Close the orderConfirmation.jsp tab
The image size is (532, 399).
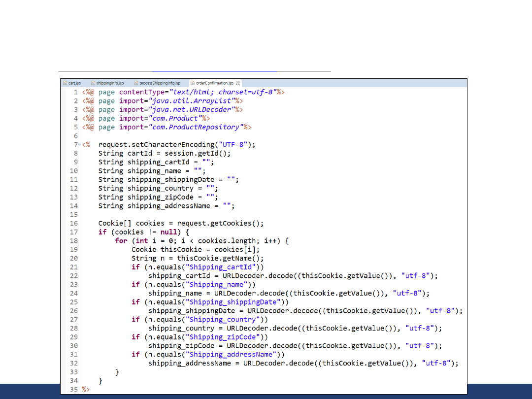237,83
